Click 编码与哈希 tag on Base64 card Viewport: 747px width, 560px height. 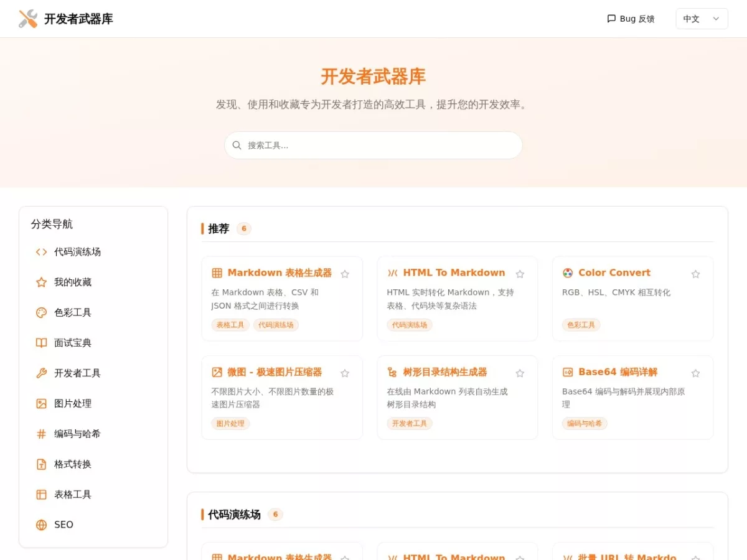coord(585,424)
